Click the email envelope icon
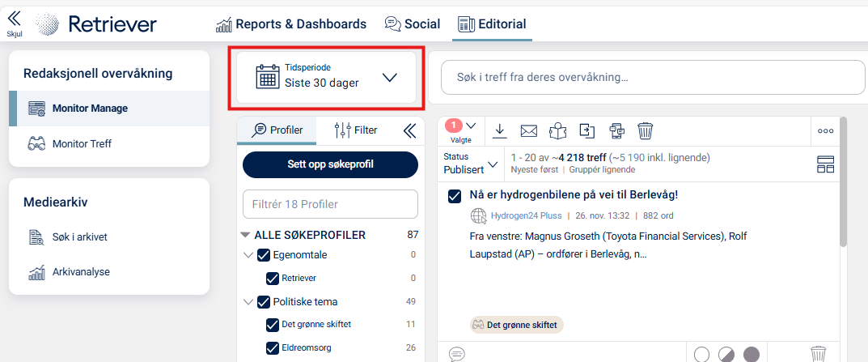 coord(529,131)
